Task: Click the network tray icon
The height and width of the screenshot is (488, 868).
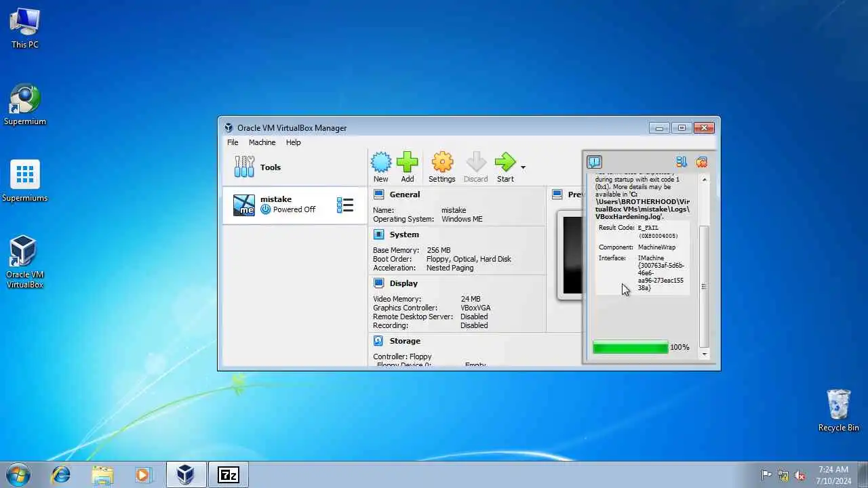Action: 783,475
